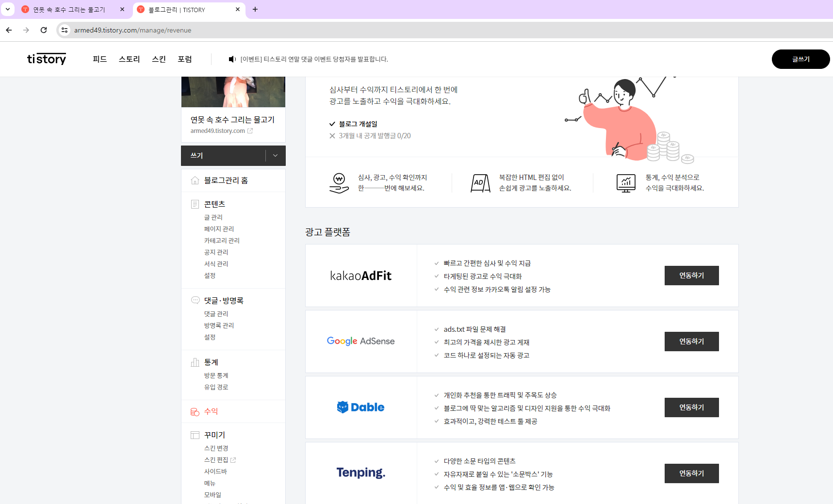Click 연동하기 for kakaoAdFit
Viewport: 833px width, 504px height.
pos(691,276)
